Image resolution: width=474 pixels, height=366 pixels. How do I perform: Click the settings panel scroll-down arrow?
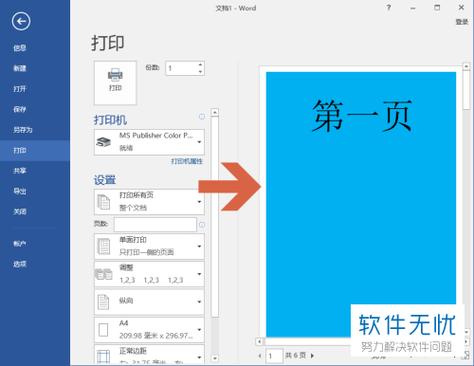(x=215, y=358)
